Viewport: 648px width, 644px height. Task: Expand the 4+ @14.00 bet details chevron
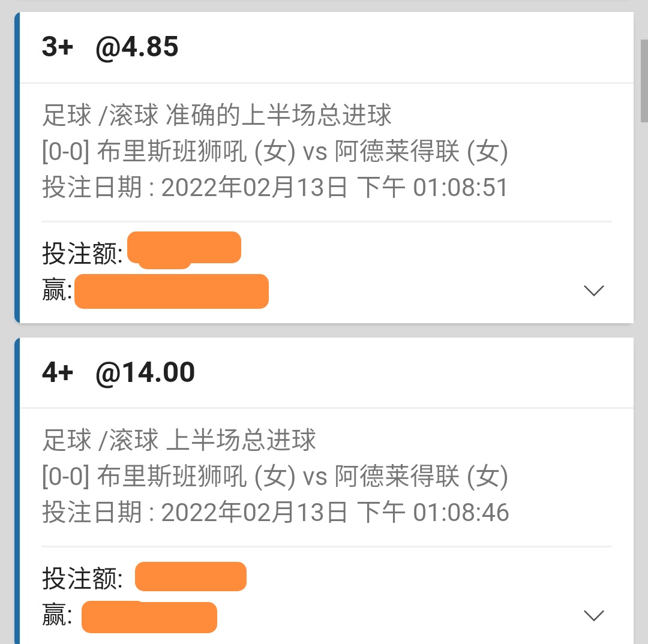click(593, 615)
